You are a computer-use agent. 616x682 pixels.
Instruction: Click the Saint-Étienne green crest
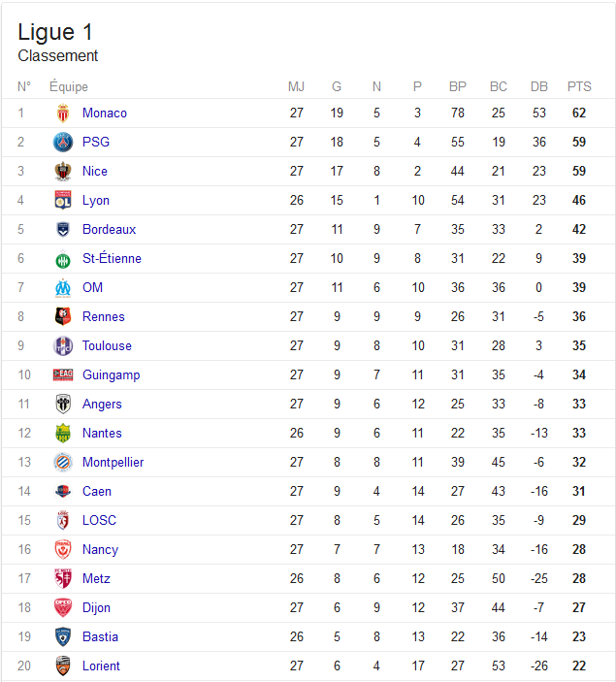coord(63,259)
